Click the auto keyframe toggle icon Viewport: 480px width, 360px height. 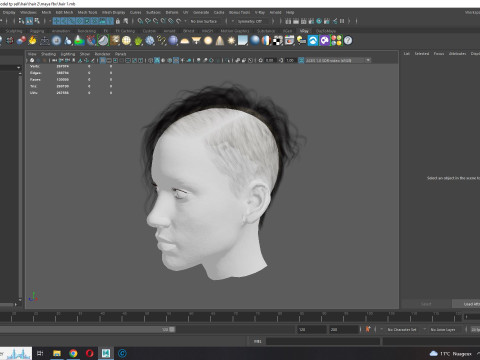click(368, 329)
